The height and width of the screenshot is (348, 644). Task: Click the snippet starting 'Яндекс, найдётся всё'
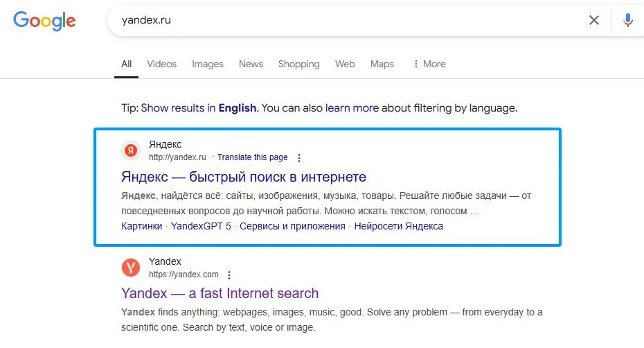point(326,203)
